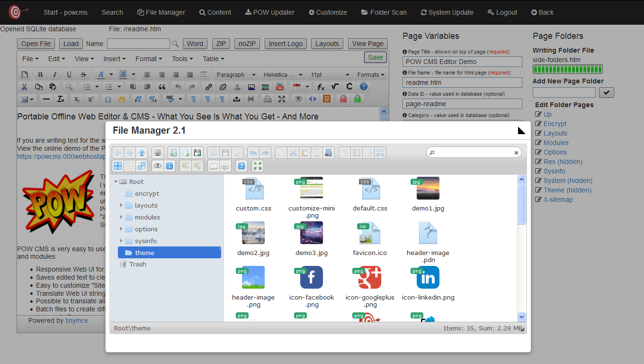
Task: Click the anchor icon in editor toolbar
Action: pos(237,87)
